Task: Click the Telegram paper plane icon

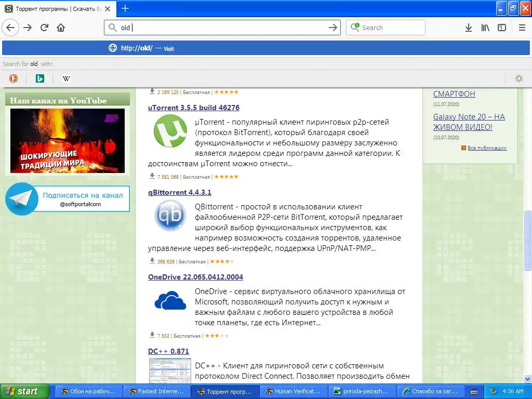Action: tap(22, 199)
